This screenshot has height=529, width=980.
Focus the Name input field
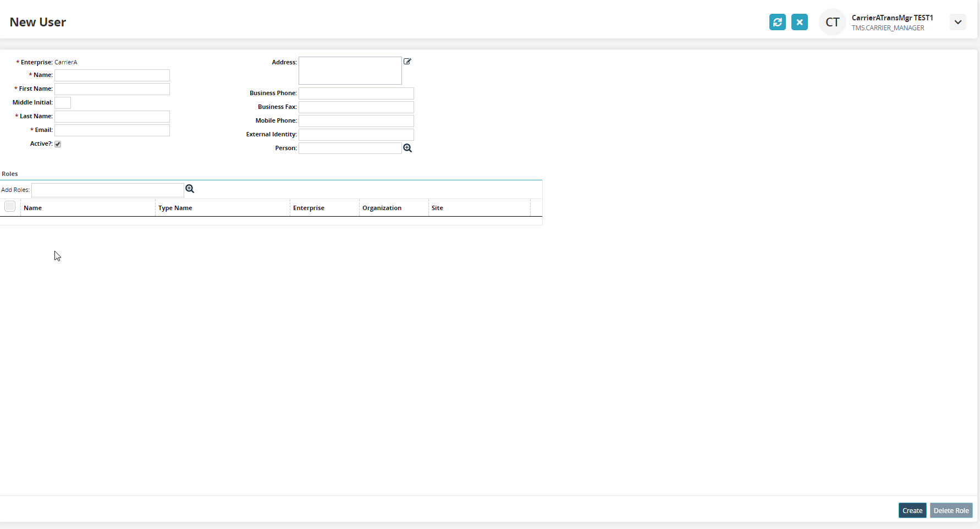(112, 75)
